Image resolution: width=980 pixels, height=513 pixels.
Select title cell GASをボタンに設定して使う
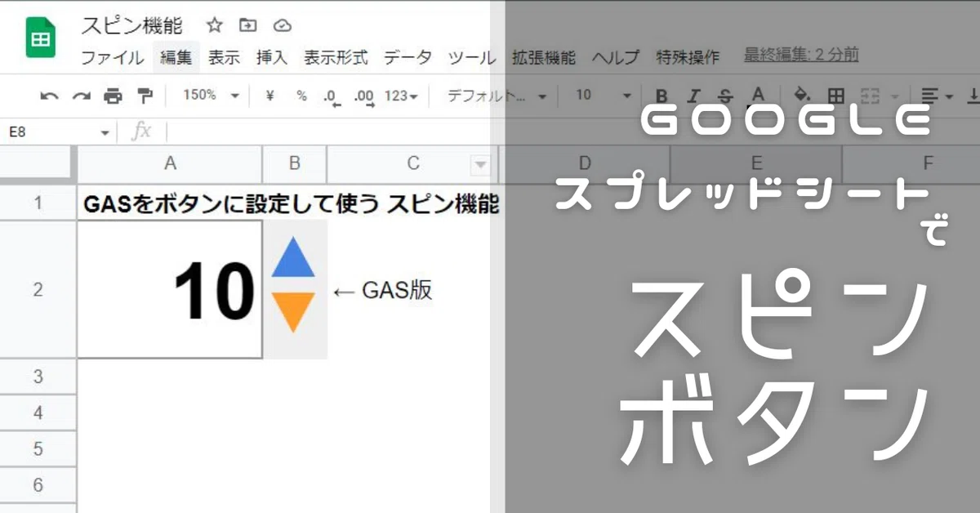170,203
